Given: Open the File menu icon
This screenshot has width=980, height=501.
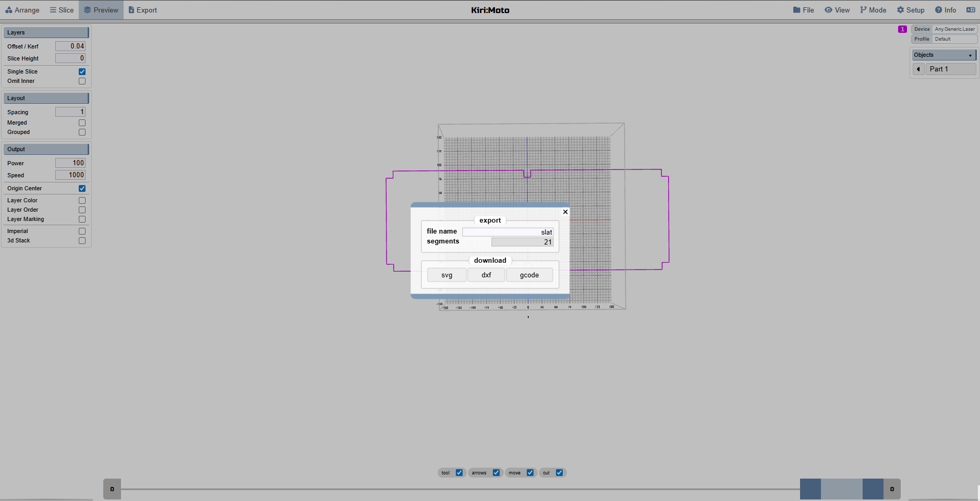Looking at the screenshot, I should coord(796,9).
